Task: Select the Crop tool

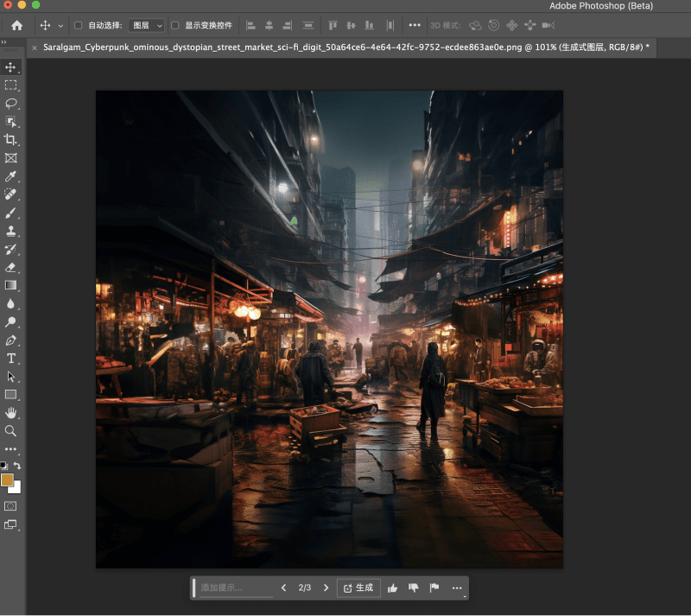Action: pos(10,139)
